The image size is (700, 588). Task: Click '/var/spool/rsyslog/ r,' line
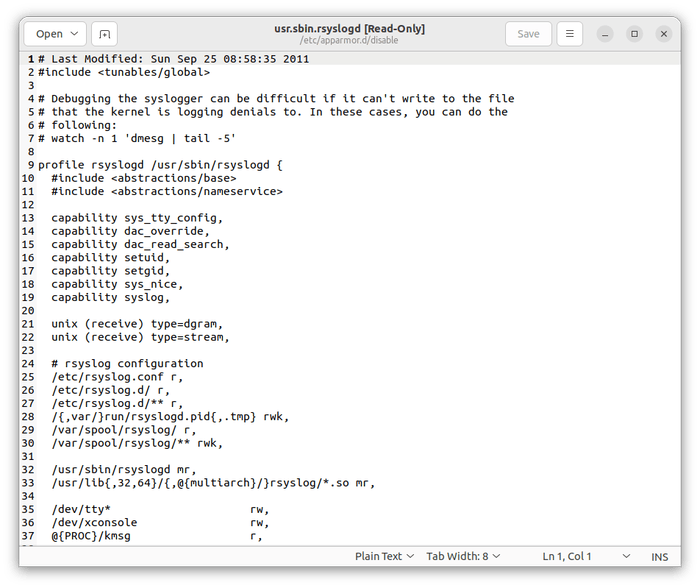tap(124, 430)
